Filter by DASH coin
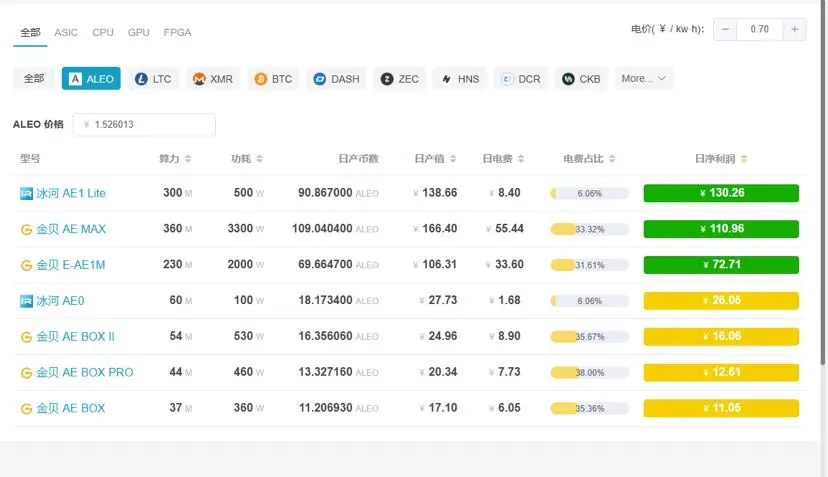Image resolution: width=828 pixels, height=477 pixels. [336, 79]
